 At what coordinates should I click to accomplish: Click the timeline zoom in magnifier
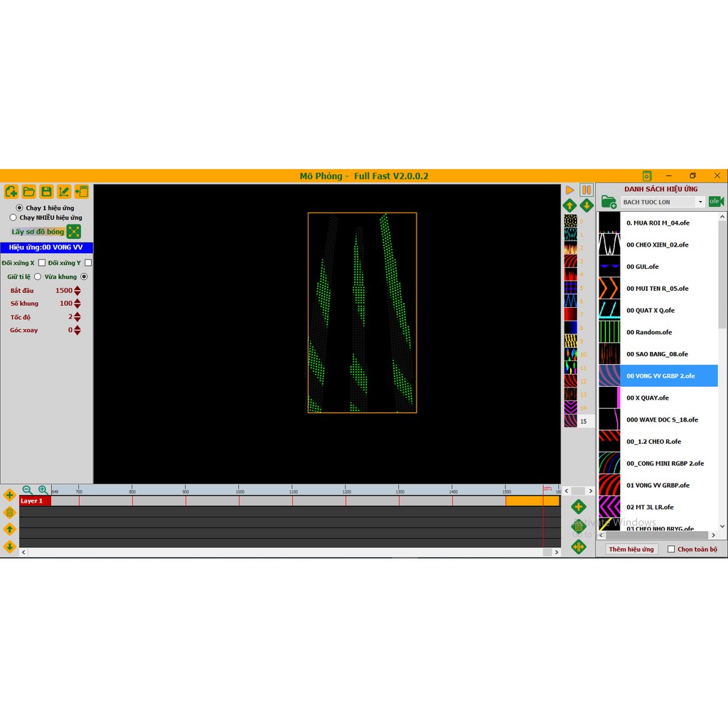tap(43, 490)
